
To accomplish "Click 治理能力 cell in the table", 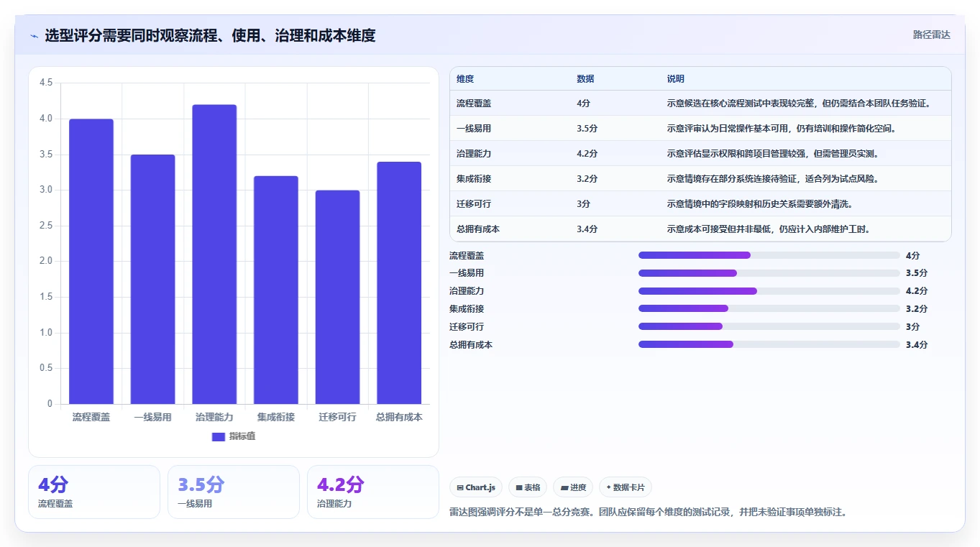I will click(x=474, y=154).
